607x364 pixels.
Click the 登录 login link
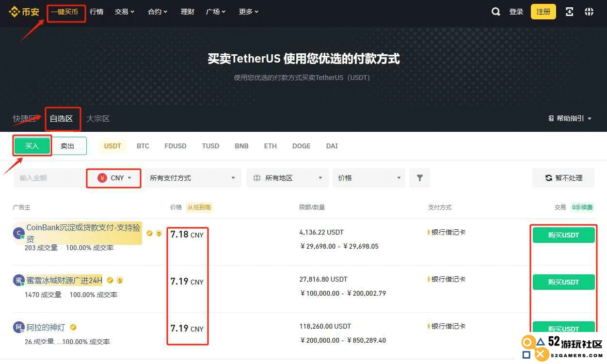coord(516,12)
